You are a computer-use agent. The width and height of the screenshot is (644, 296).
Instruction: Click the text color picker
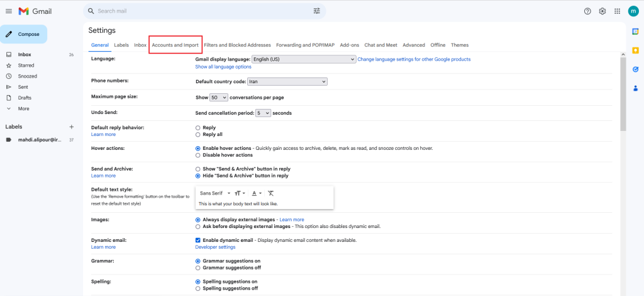point(257,193)
